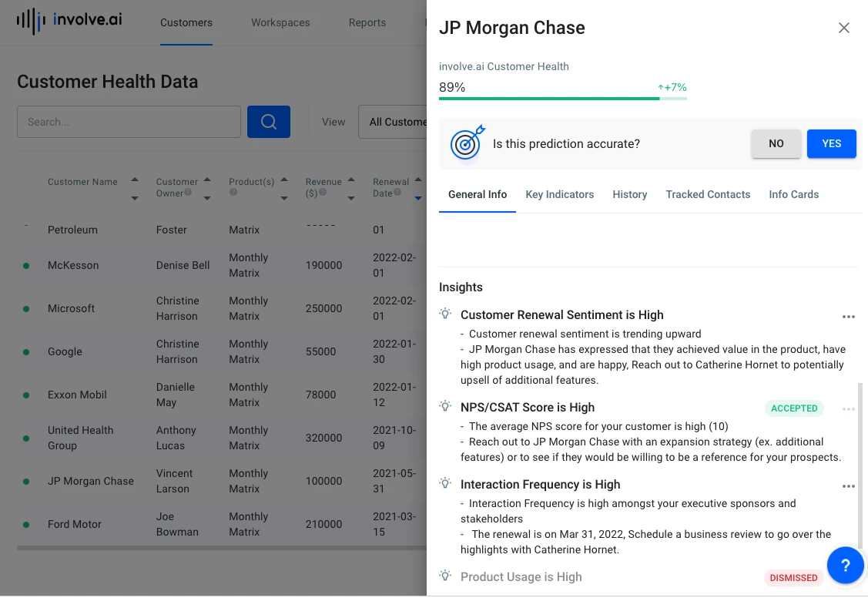Click the Customer Renewal Sentiment is High heading
Screen dimensions: 868x598
(x=562, y=315)
